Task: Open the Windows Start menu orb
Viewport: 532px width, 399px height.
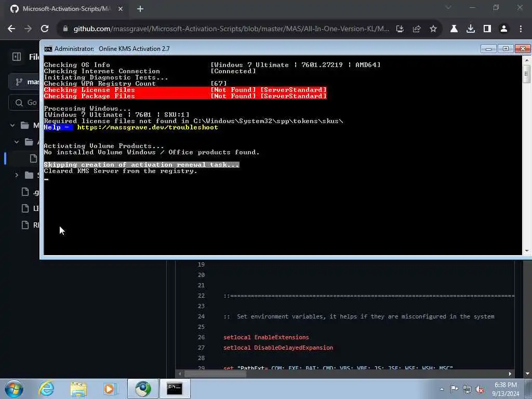Action: click(14, 389)
